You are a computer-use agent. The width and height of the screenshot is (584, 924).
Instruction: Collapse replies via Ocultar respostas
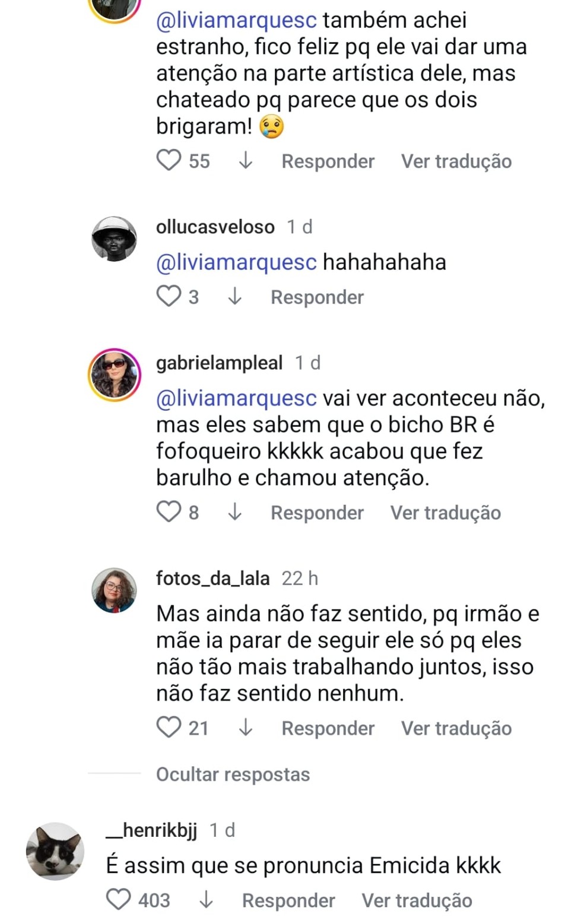232,774
